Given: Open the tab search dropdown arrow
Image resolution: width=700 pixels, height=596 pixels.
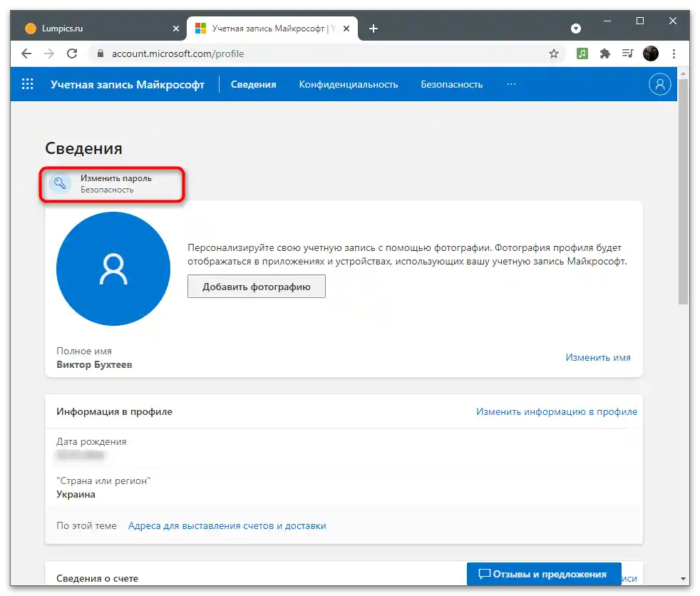Looking at the screenshot, I should tap(576, 29).
